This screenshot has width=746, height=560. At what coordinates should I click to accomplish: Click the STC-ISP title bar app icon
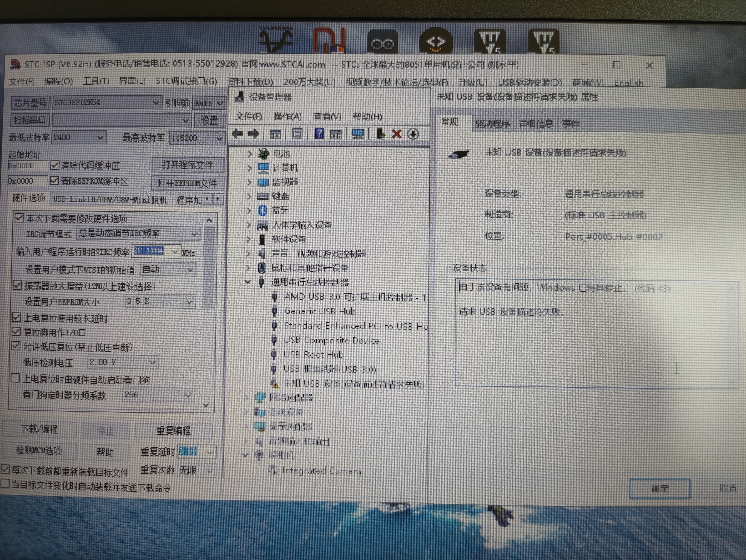pyautogui.click(x=15, y=64)
